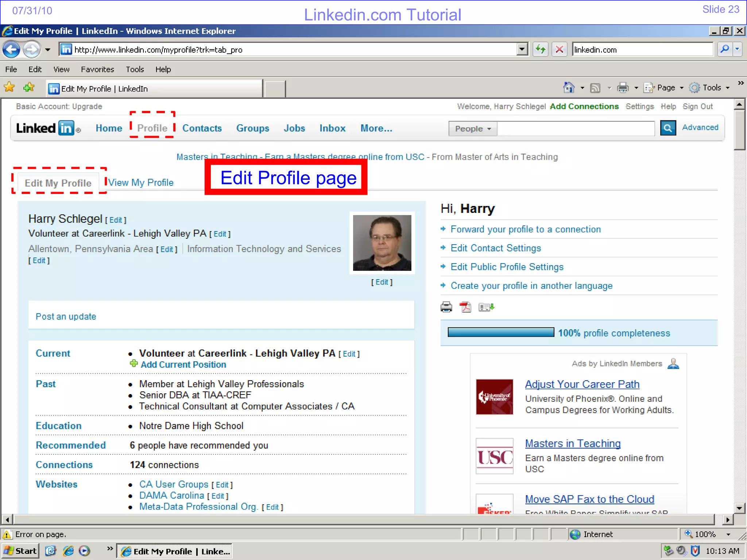
Task: Click the vCard download icon
Action: tap(486, 307)
